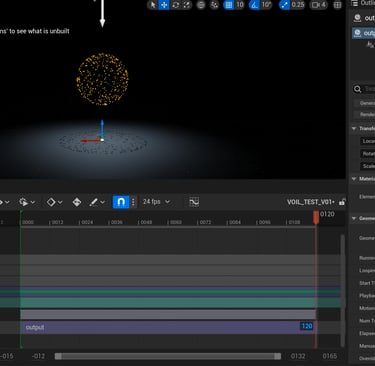
Task: Toggle the Sequencer key snapping magnet button
Action: 121,202
